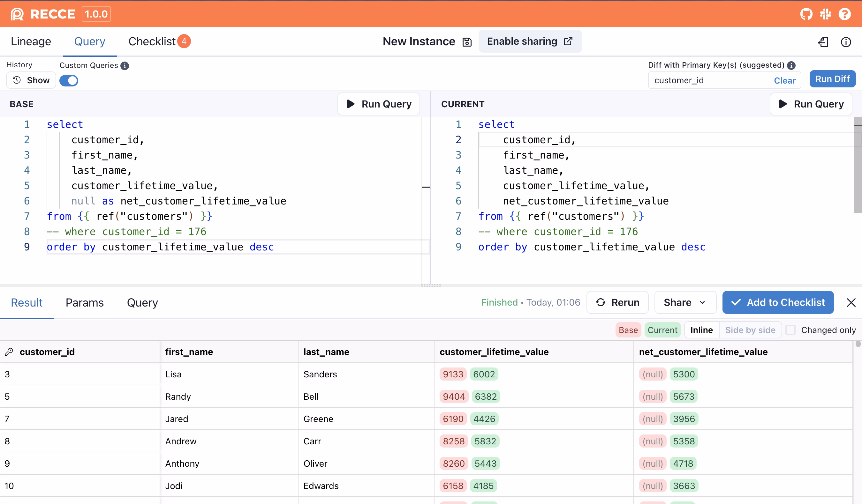Click the version 1.0.0 badge
The height and width of the screenshot is (504, 862).
96,14
